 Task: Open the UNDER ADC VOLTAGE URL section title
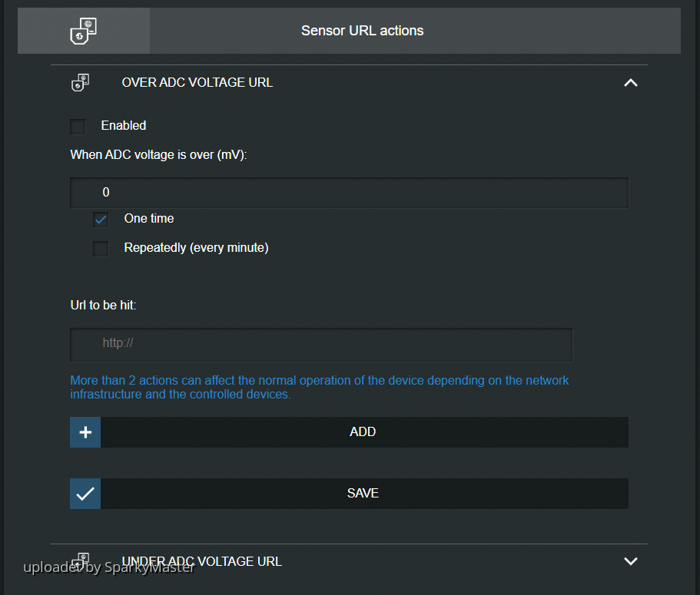tap(201, 561)
